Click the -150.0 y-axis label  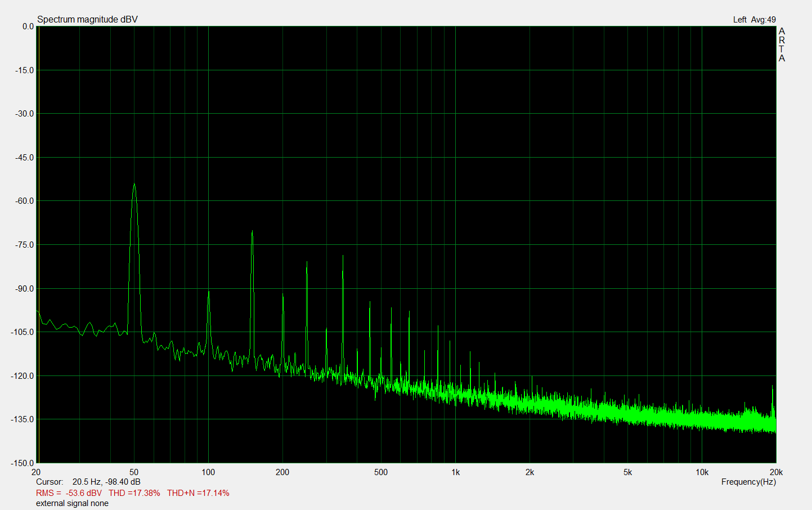click(23, 463)
